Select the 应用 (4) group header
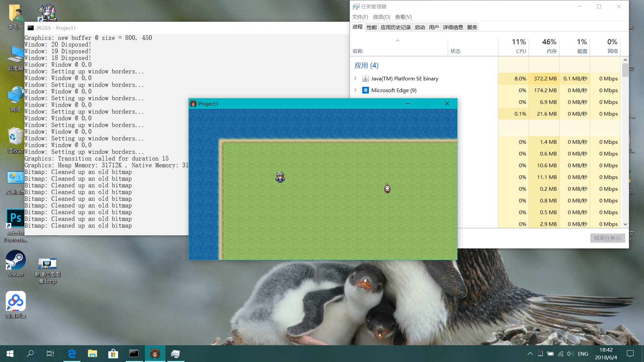Image resolution: width=644 pixels, height=362 pixels. [x=366, y=65]
